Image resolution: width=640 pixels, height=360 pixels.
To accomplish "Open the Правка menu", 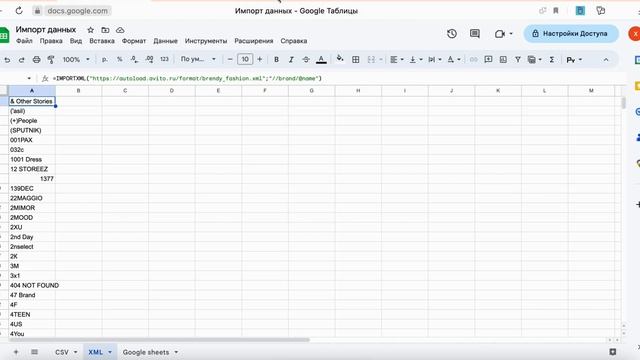I will coord(51,41).
